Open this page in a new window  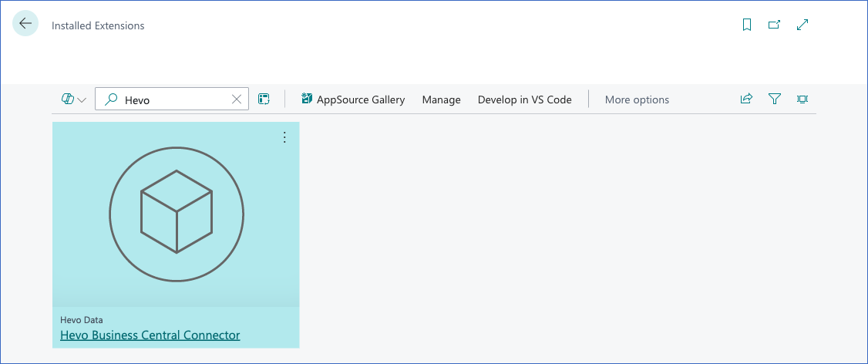point(775,25)
